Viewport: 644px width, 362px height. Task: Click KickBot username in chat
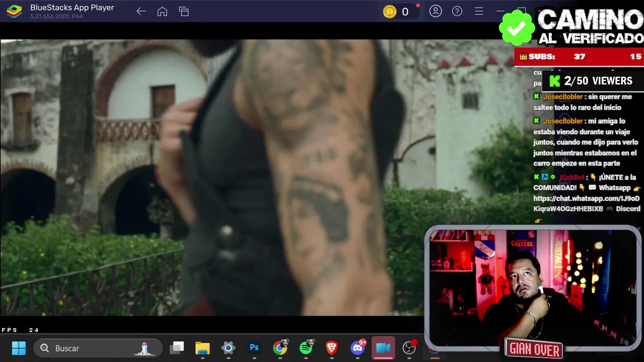pos(572,177)
